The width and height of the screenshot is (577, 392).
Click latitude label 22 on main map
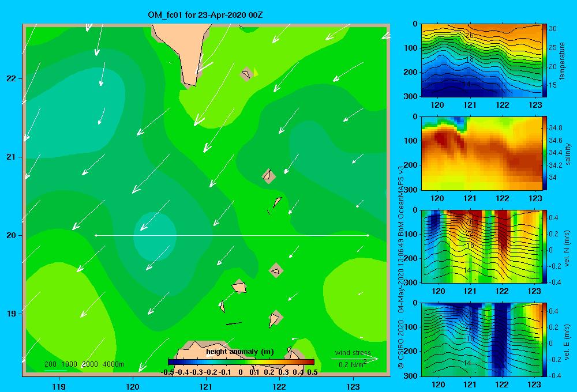12,78
